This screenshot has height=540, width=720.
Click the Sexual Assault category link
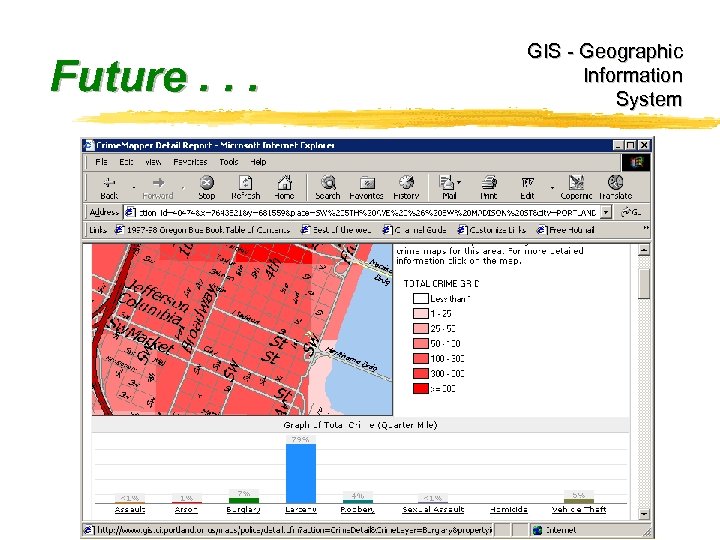[433, 509]
